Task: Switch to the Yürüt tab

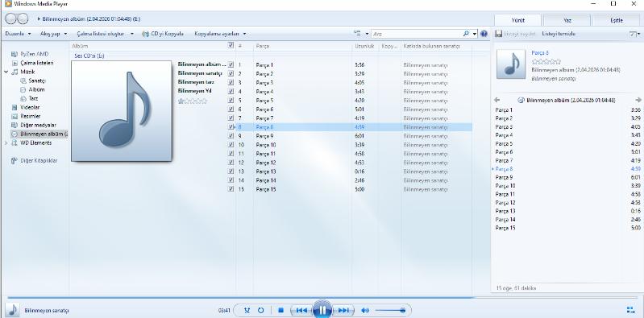Action: [x=517, y=20]
